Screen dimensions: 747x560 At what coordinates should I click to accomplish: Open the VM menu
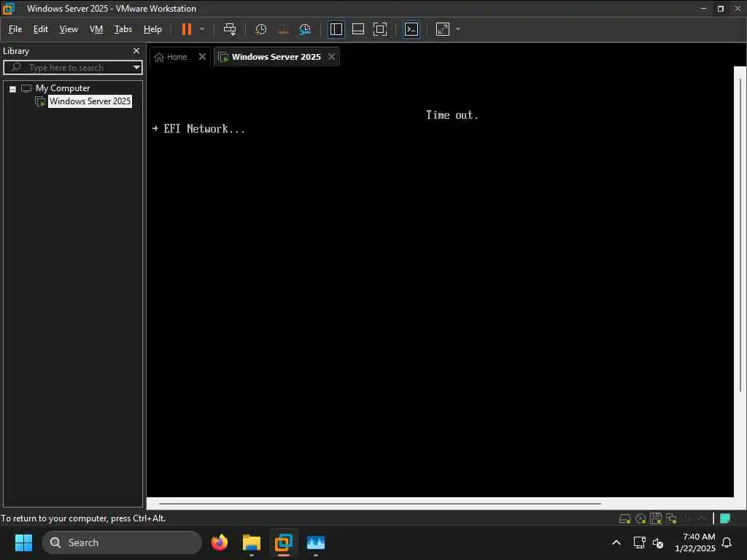(x=96, y=29)
